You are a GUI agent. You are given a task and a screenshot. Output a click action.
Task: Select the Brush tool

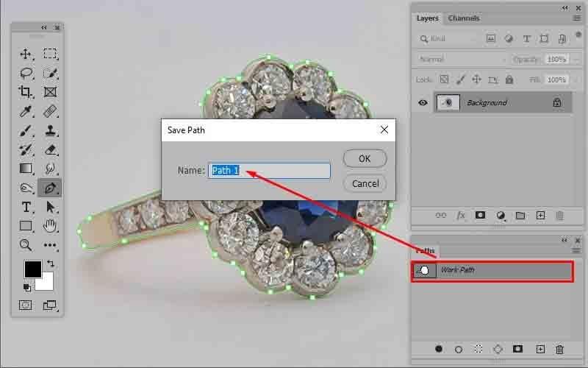26,131
